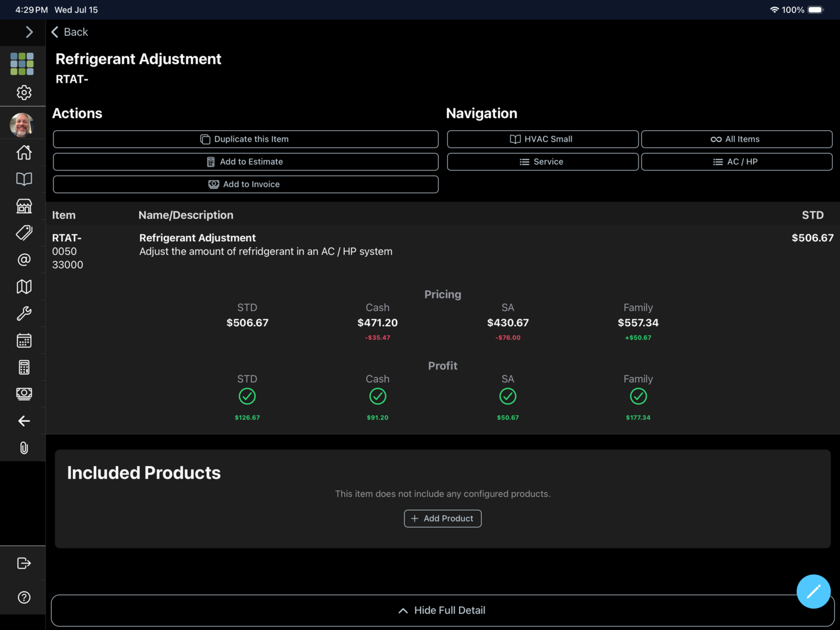The width and height of the screenshot is (840, 630).
Task: Click the -$76.00 SA price difference
Action: 508,338
